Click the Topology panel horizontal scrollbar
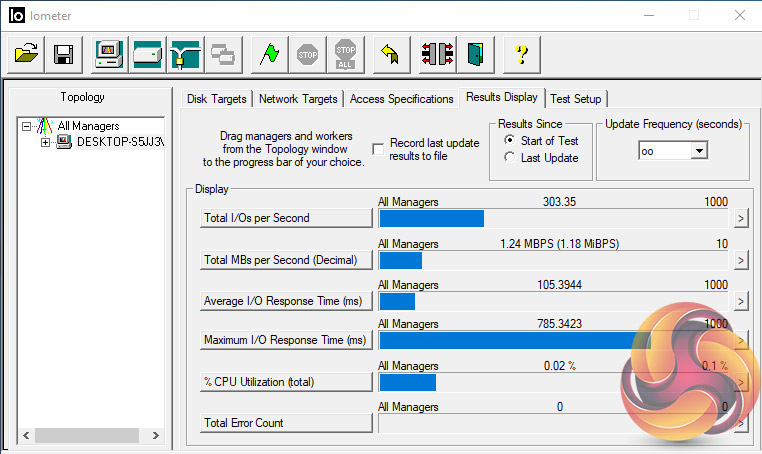Image resolution: width=762 pixels, height=454 pixels. 90,436
